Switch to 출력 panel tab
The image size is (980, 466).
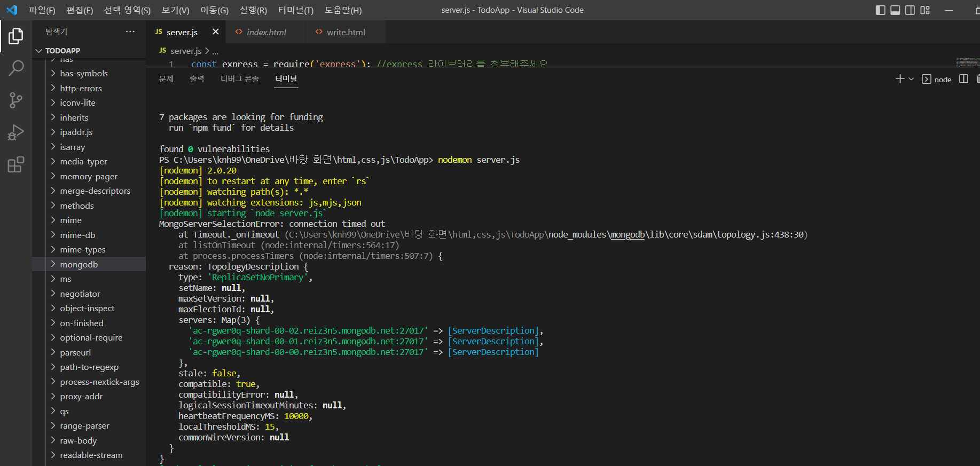(x=197, y=79)
